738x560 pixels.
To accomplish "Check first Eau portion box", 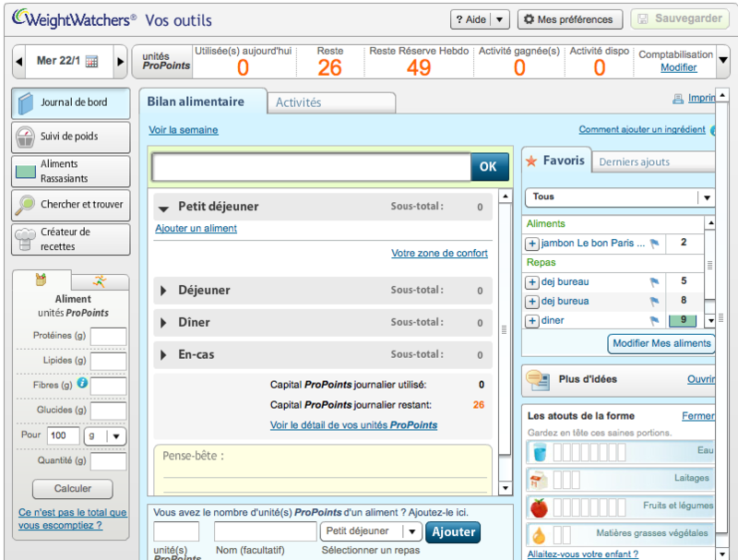I will [558, 453].
